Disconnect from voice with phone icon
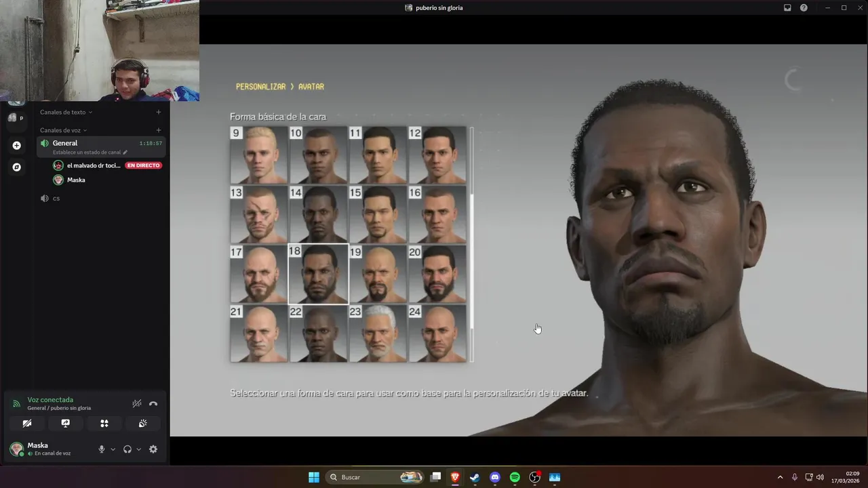The image size is (868, 488). click(x=153, y=403)
